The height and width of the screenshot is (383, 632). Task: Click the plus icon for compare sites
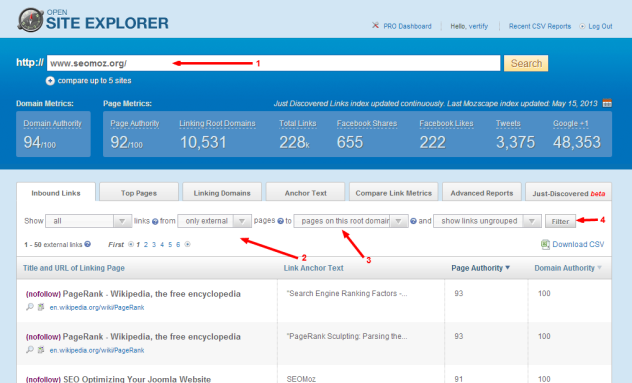click(x=50, y=81)
